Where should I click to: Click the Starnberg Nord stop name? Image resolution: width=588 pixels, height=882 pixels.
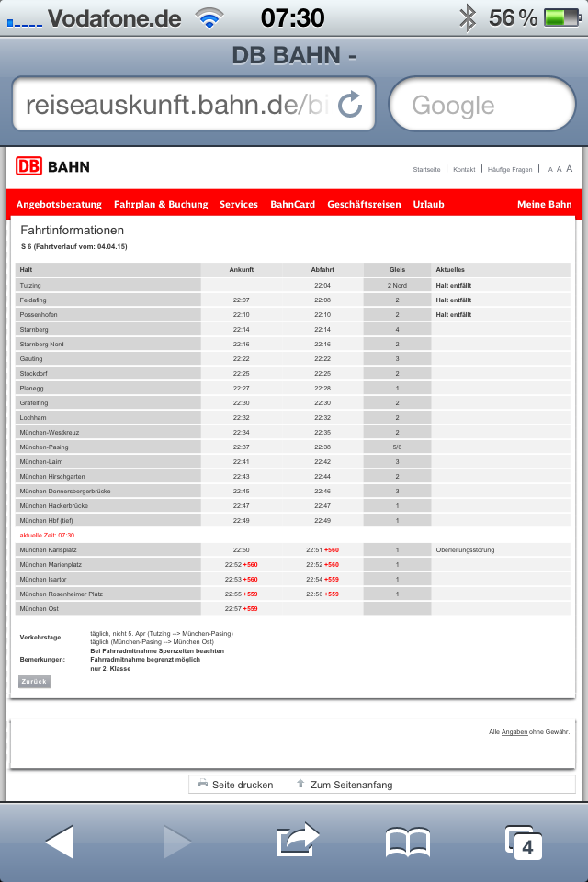point(41,344)
